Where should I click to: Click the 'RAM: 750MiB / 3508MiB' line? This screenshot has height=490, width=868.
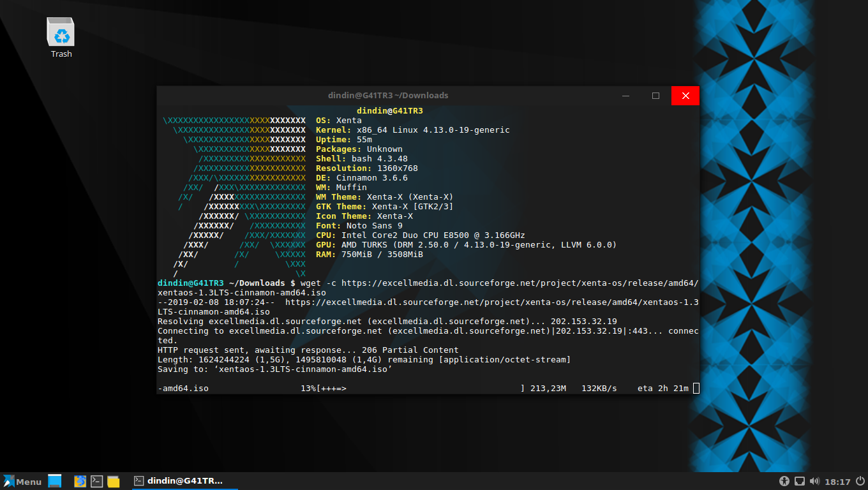click(x=370, y=255)
